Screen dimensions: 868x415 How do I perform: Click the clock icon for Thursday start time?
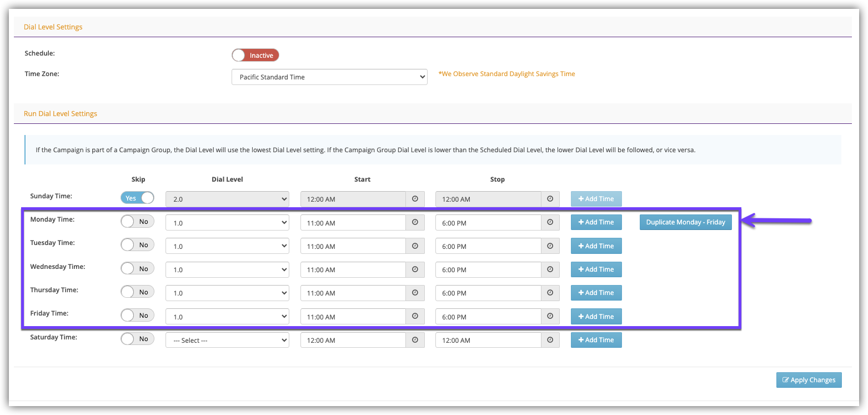click(x=415, y=293)
